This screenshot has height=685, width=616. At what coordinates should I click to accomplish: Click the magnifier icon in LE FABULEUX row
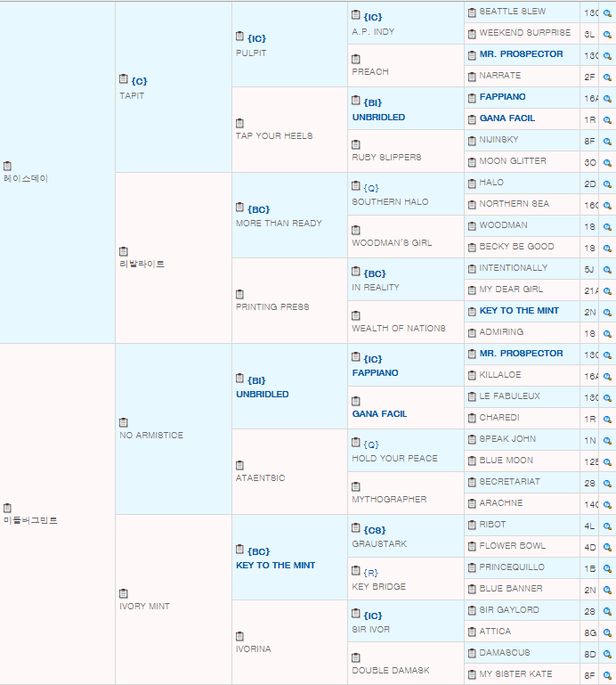pyautogui.click(x=607, y=398)
